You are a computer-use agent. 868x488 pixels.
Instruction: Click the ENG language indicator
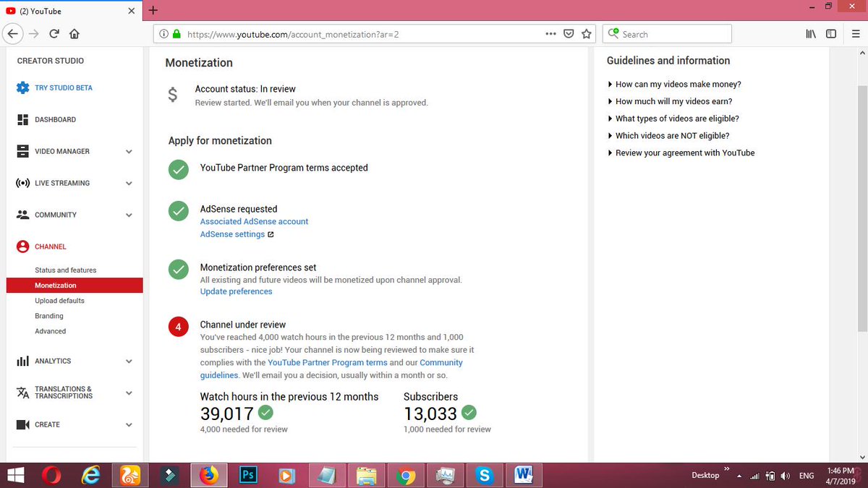click(807, 476)
